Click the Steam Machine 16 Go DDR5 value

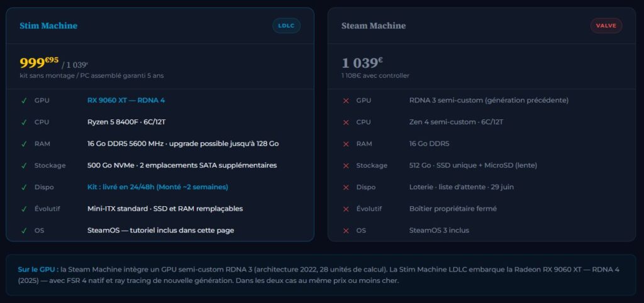click(x=429, y=144)
